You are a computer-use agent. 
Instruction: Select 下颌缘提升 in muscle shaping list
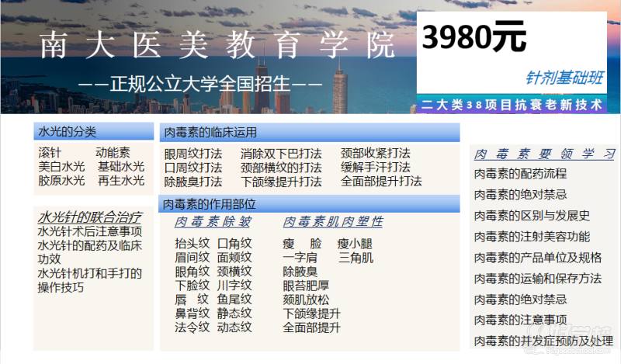pos(312,314)
